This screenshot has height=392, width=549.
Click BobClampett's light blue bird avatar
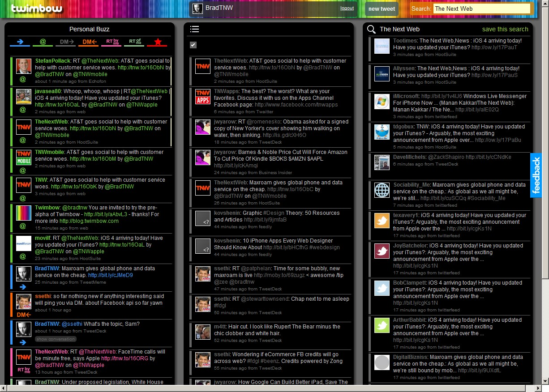tap(382, 288)
